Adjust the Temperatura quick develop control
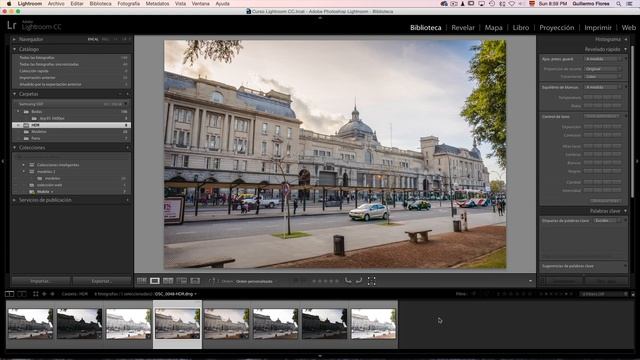 click(603, 98)
